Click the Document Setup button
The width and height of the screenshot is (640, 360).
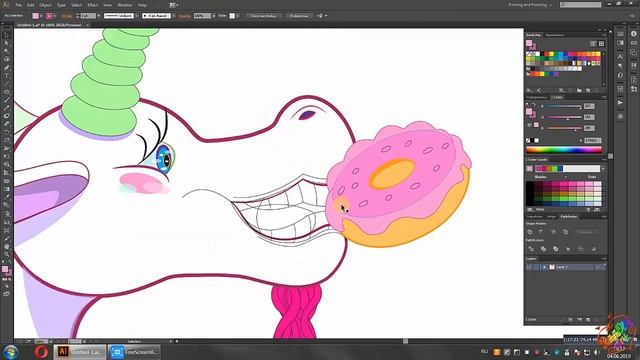point(263,16)
